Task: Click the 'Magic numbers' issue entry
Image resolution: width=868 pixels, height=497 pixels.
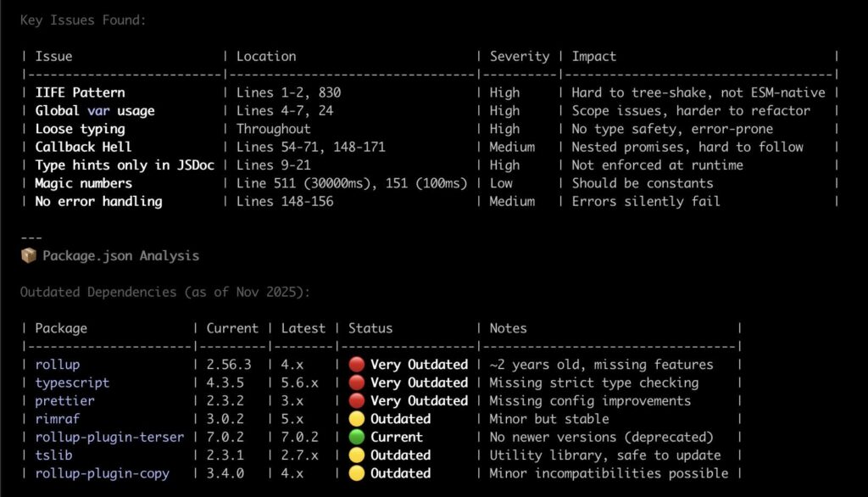Action: 83,183
